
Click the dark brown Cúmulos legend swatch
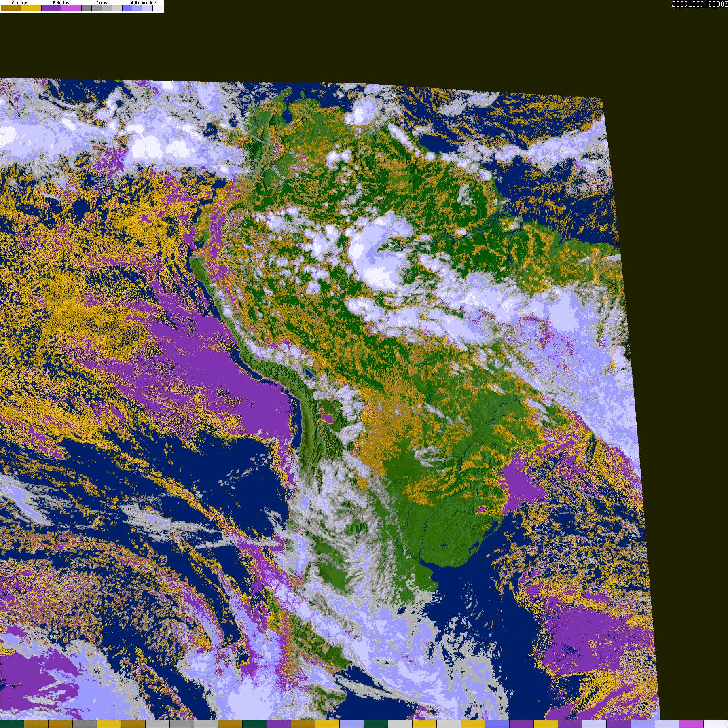point(11,8)
